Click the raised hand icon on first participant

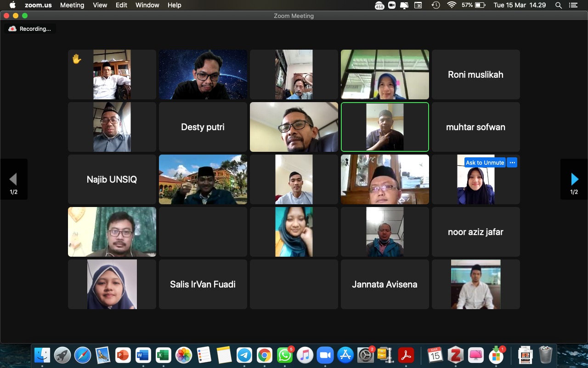77,59
